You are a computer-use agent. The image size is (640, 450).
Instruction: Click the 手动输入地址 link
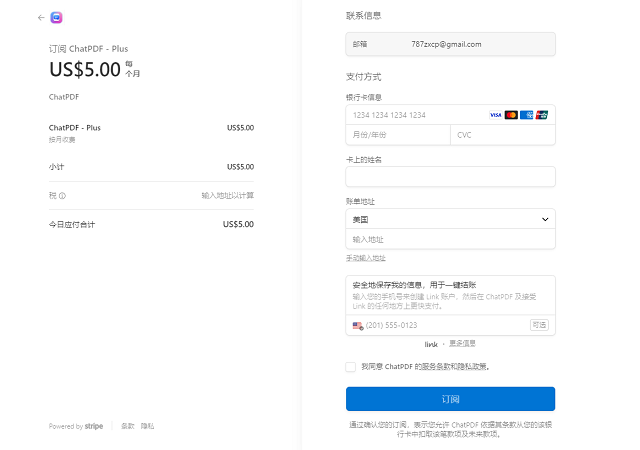(366, 258)
